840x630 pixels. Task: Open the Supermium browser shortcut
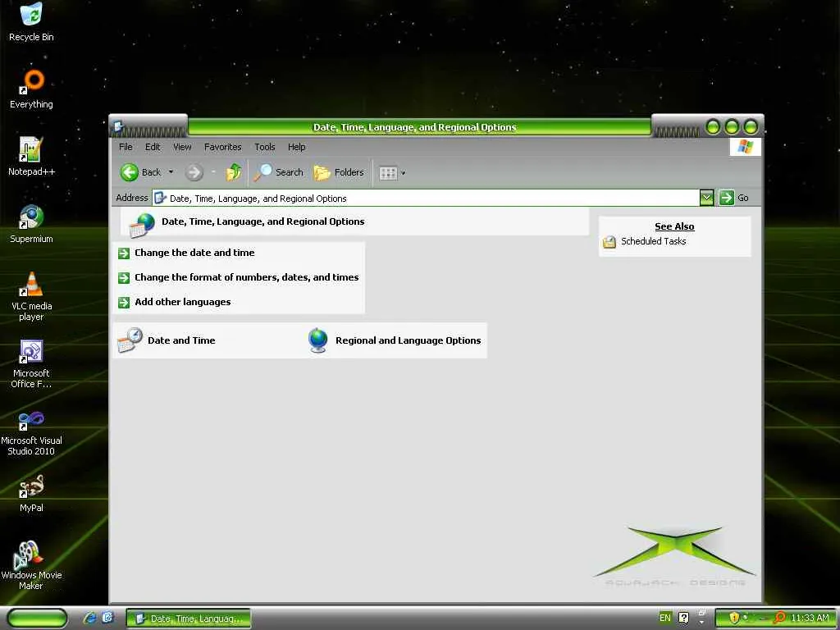(31, 224)
